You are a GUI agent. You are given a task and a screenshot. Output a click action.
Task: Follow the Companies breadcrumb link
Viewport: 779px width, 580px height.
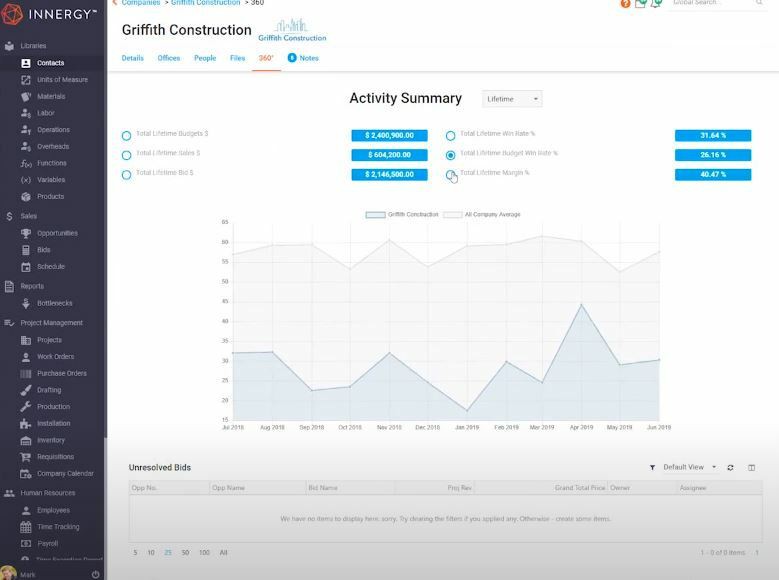pyautogui.click(x=141, y=3)
